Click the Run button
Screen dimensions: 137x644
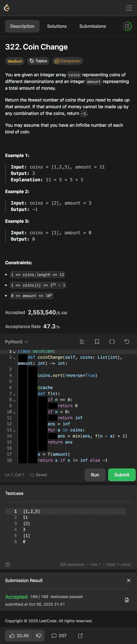point(95,475)
